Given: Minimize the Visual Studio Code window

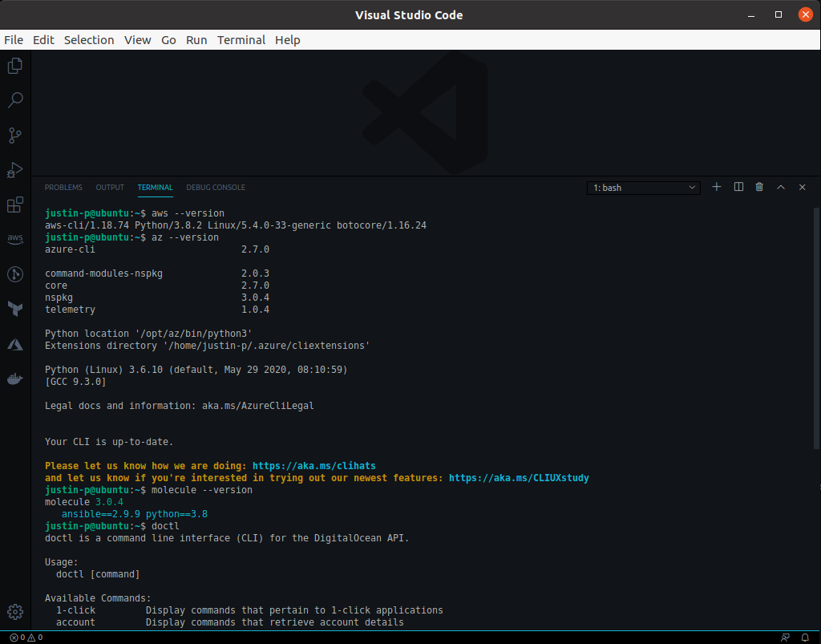Looking at the screenshot, I should pos(751,14).
